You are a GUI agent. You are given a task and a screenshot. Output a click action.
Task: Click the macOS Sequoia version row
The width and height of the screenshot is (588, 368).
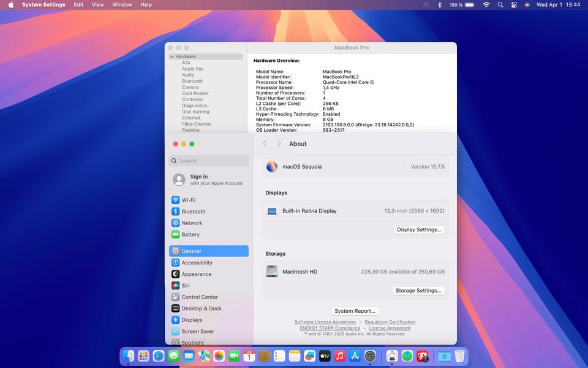tap(355, 167)
